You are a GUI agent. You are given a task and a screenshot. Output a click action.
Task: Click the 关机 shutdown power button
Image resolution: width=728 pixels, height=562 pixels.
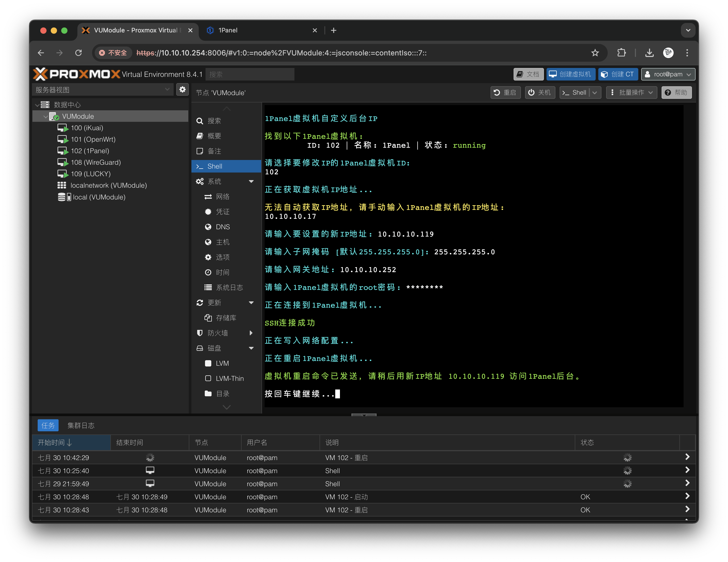click(540, 93)
